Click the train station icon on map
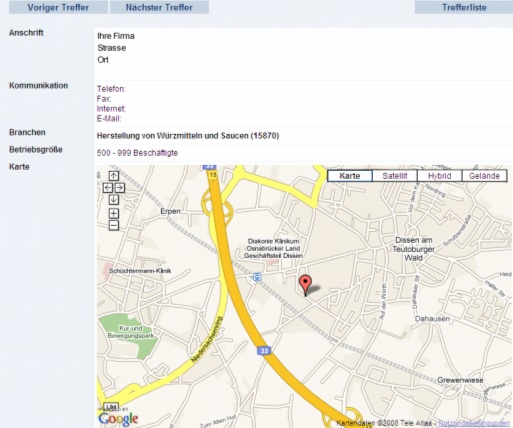Image resolution: width=513 pixels, height=428 pixels. pyautogui.click(x=257, y=277)
